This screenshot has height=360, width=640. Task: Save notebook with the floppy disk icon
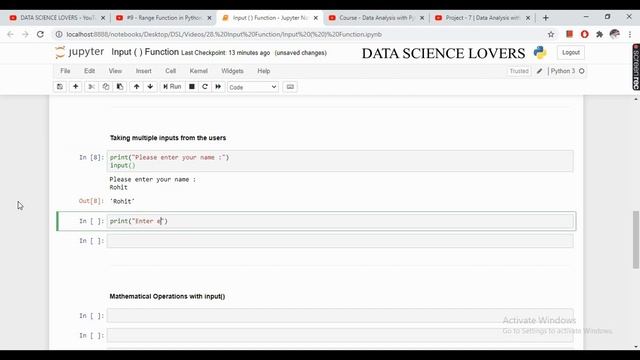60,87
